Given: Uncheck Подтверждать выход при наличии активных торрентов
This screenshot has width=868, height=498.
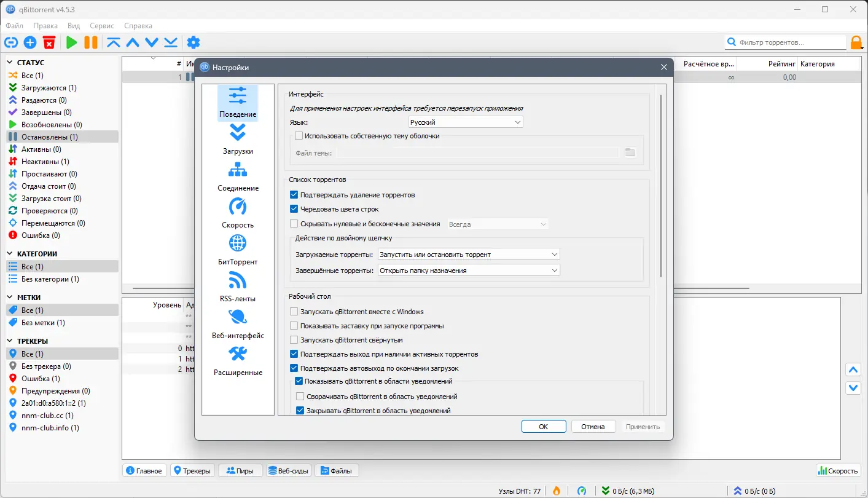Looking at the screenshot, I should tap(294, 354).
